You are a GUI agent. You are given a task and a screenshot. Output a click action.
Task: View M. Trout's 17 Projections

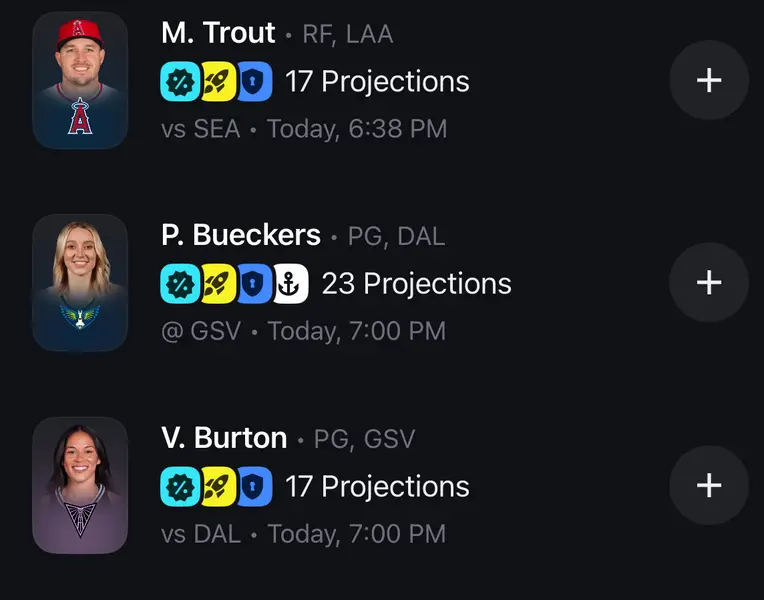[x=377, y=81]
